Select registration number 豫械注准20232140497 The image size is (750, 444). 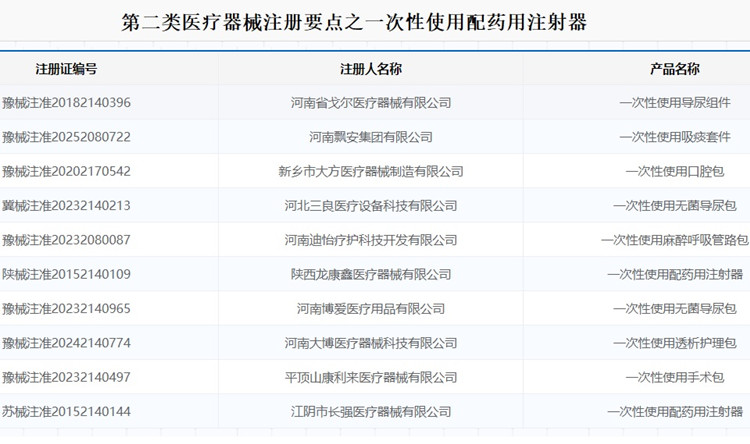point(66,377)
